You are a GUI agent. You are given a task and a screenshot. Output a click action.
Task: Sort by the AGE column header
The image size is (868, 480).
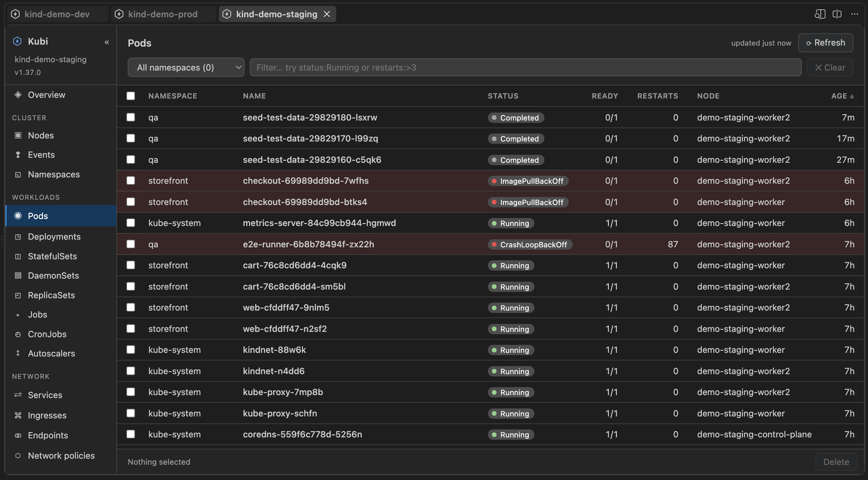tap(842, 96)
